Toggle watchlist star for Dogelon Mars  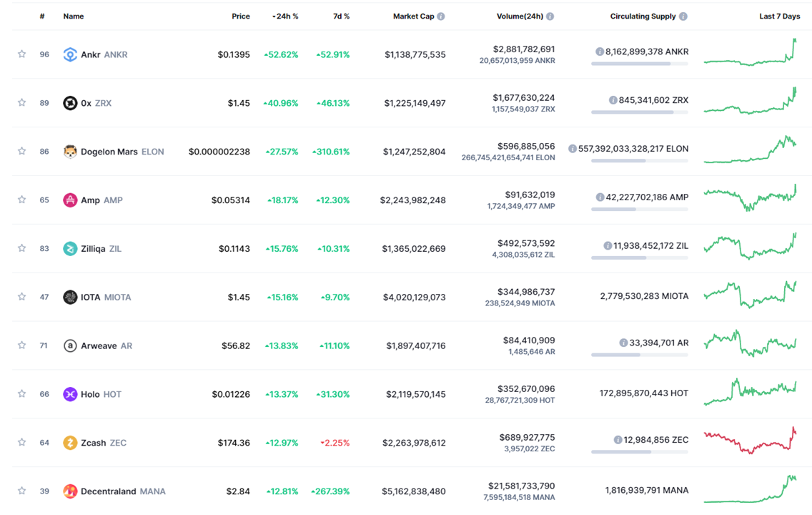21,152
